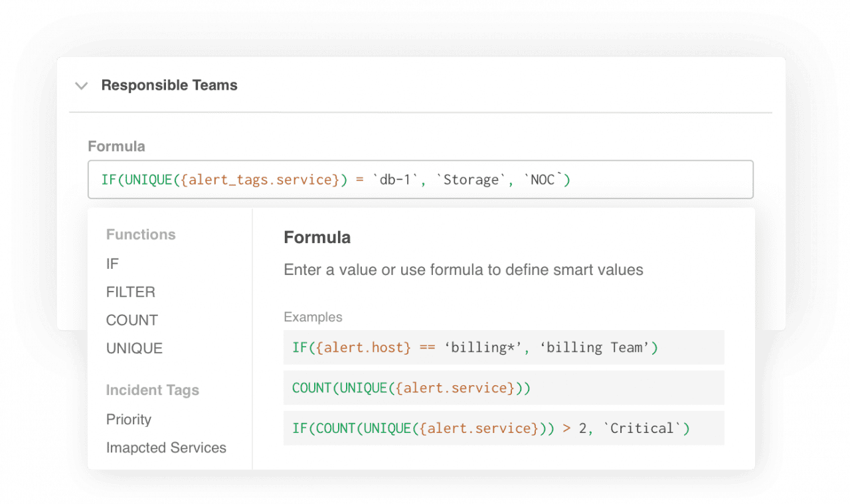
Task: Click the Examples label
Action: pos(313,317)
